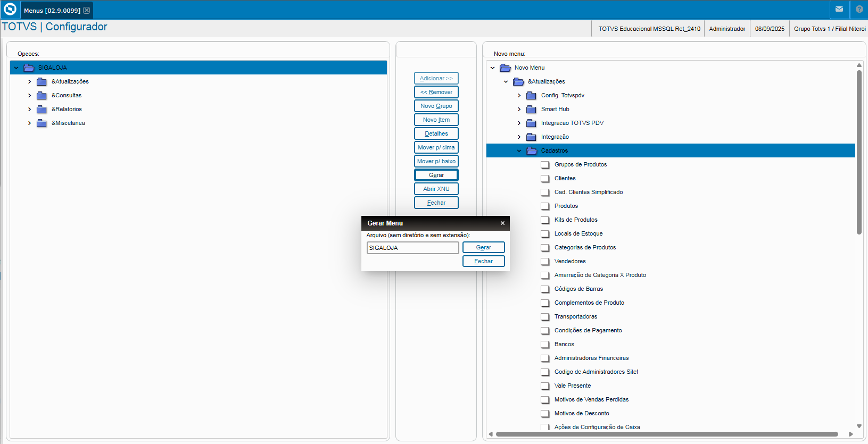This screenshot has width=868, height=444.
Task: Click the &Consultas folder icon
Action: pos(42,95)
